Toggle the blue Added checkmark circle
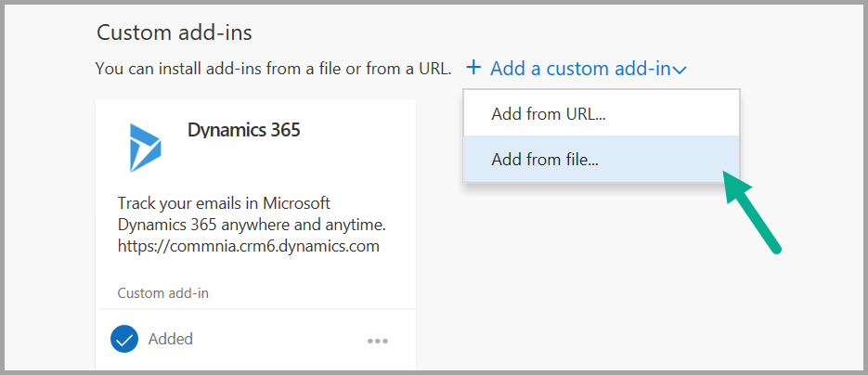868x375 pixels. (123, 339)
